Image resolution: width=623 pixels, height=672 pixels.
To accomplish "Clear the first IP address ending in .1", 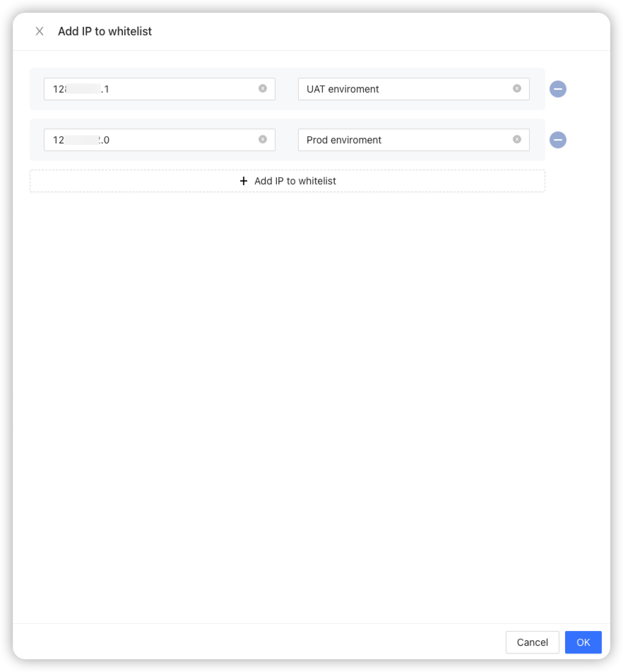I will pos(263,88).
